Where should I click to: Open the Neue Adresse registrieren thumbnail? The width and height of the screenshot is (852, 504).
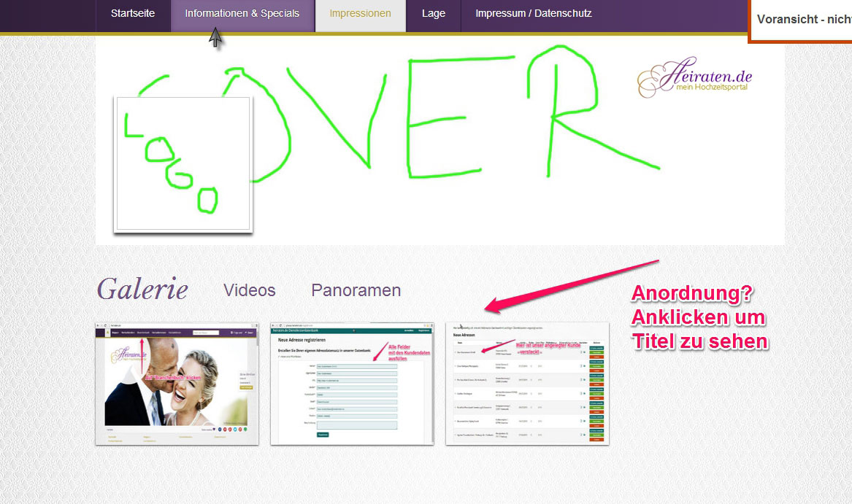pos(351,383)
